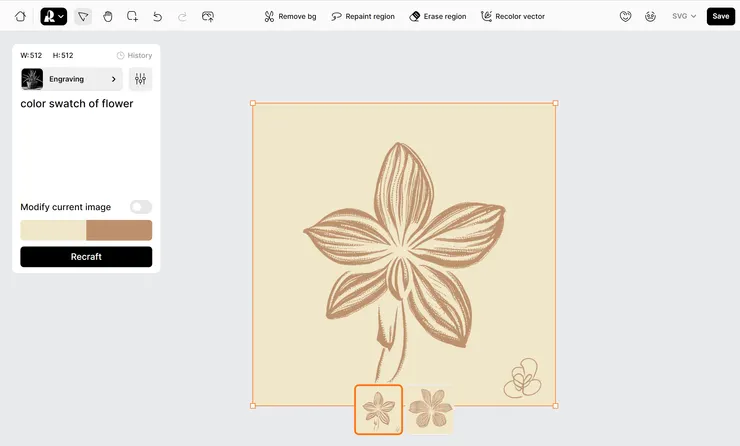Click the upload image icon

click(x=208, y=17)
